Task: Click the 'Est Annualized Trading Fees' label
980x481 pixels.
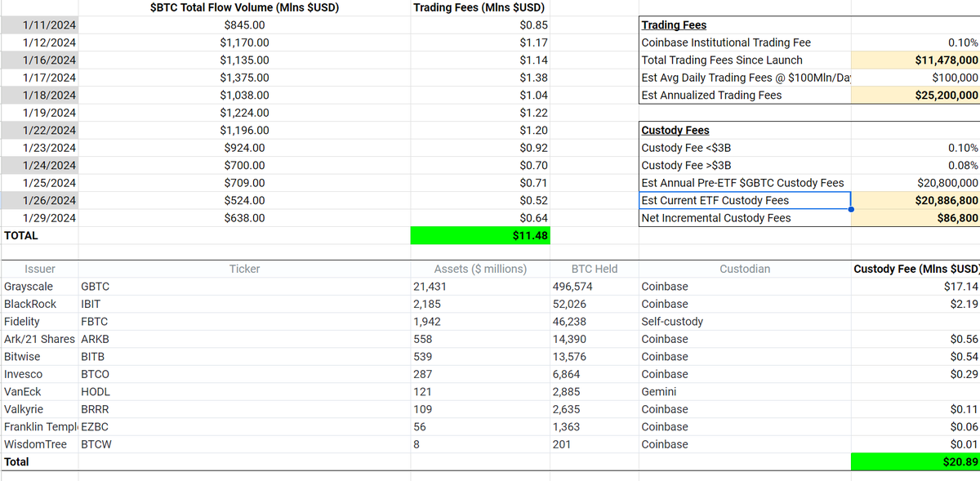Action: point(711,95)
